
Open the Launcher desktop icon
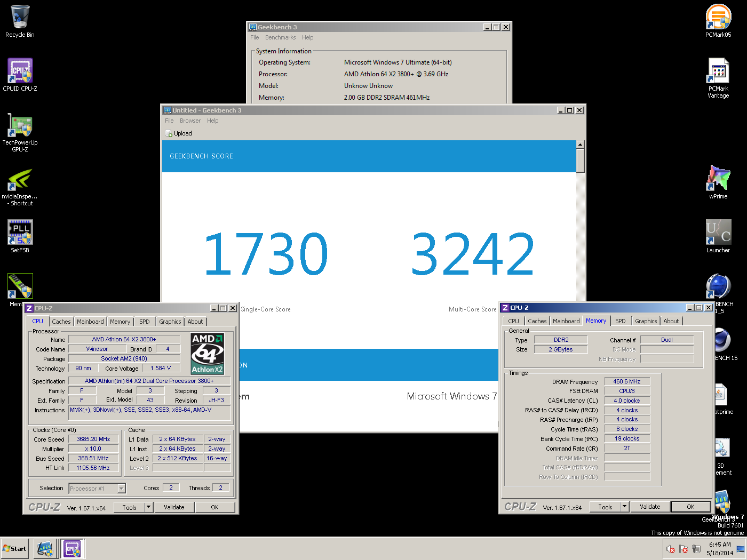(718, 236)
